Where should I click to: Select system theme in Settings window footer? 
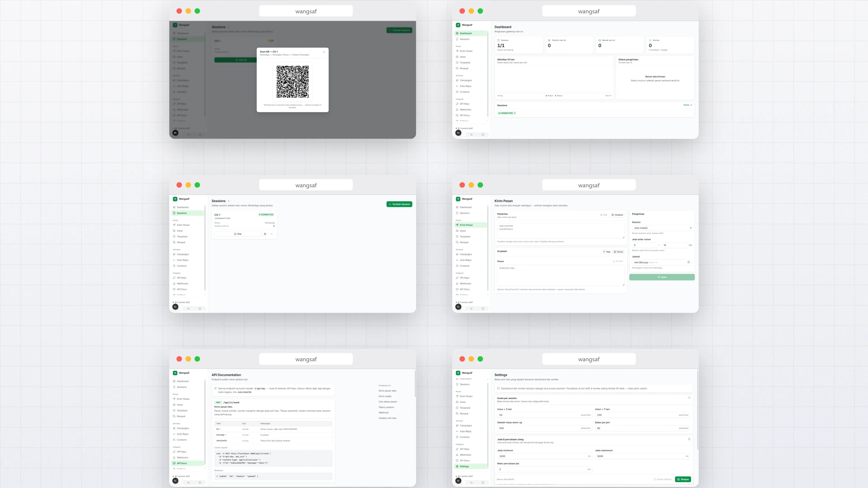point(483,483)
